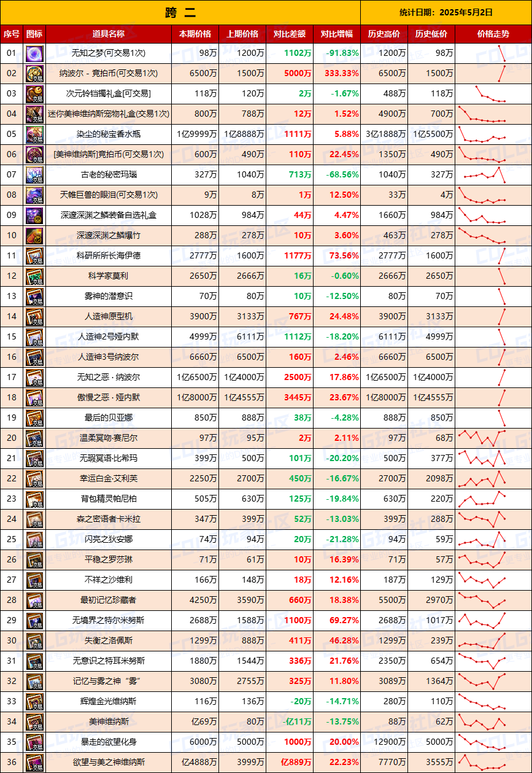The height and width of the screenshot is (773, 532).
Task: Click the icon for 雾神的潜意识
Action: [x=34, y=296]
